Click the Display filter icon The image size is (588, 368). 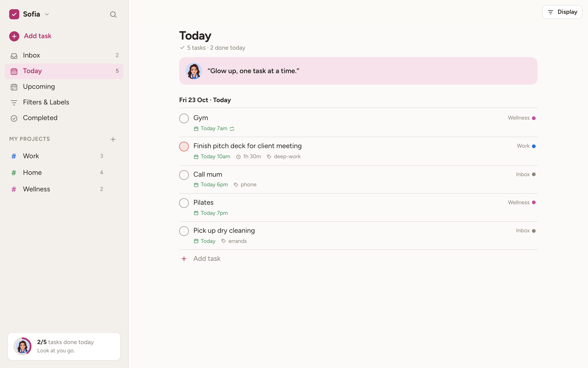click(x=551, y=12)
